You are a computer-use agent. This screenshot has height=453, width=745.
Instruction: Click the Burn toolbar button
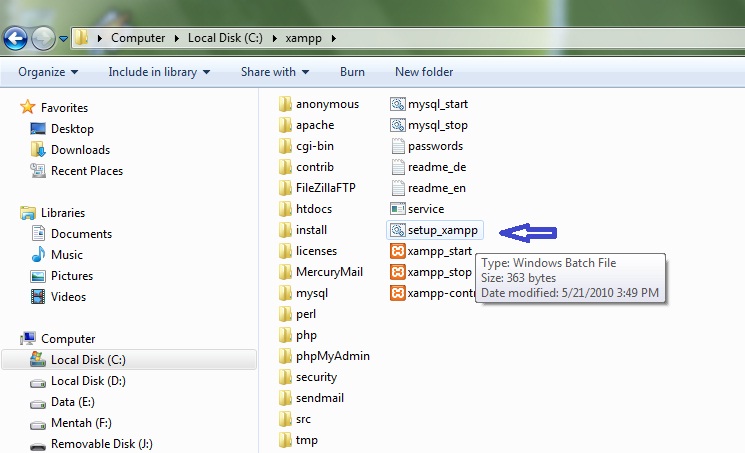coord(353,72)
